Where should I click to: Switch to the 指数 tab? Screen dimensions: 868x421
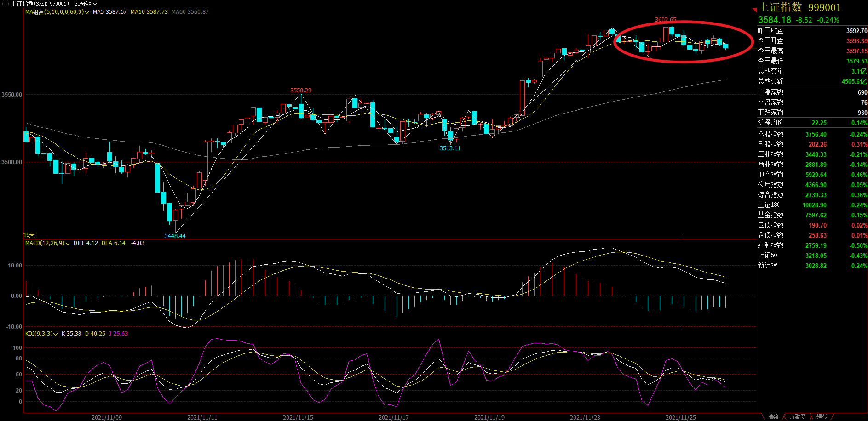point(773,416)
